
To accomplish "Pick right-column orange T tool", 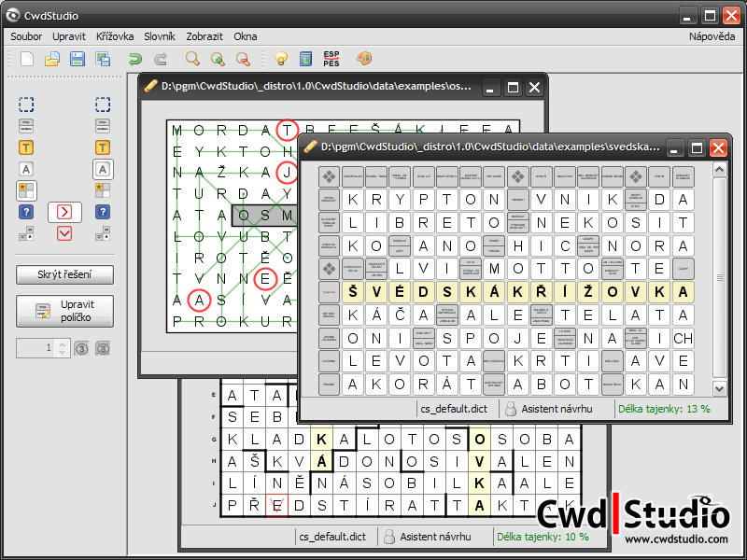I will [x=103, y=147].
